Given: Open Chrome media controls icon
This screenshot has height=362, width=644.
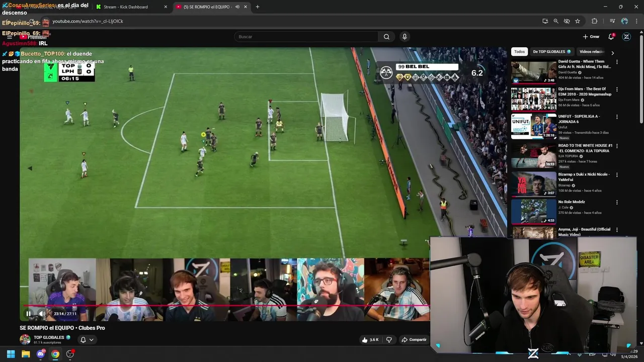Looking at the screenshot, I should [x=612, y=21].
